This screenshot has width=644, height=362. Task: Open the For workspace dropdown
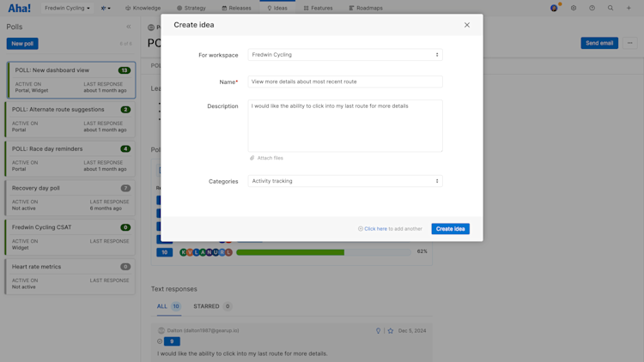tap(345, 55)
